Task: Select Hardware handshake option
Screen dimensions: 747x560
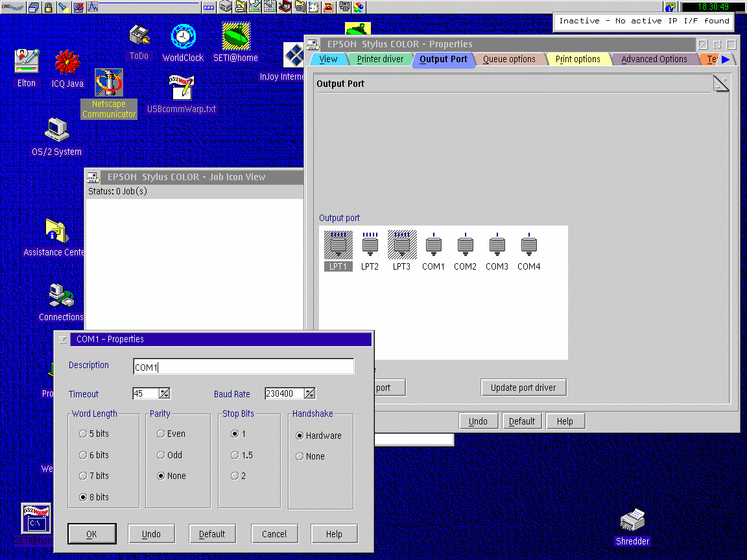Action: [x=319, y=436]
